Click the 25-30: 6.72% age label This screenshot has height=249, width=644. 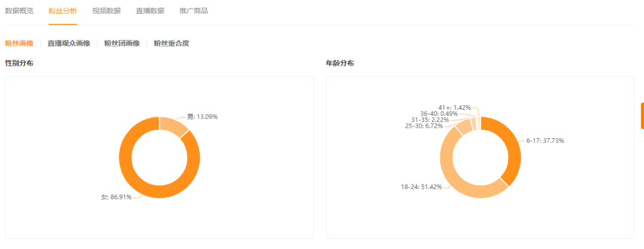coord(423,126)
